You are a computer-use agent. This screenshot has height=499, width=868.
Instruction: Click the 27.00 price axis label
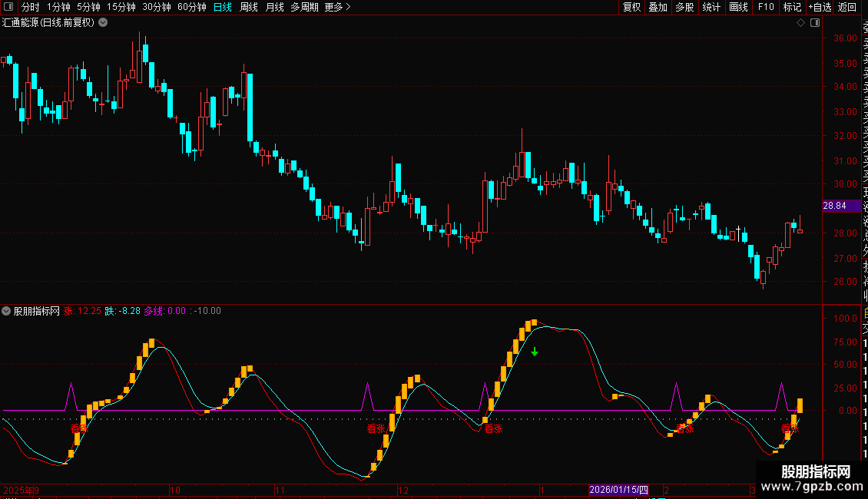tap(845, 258)
